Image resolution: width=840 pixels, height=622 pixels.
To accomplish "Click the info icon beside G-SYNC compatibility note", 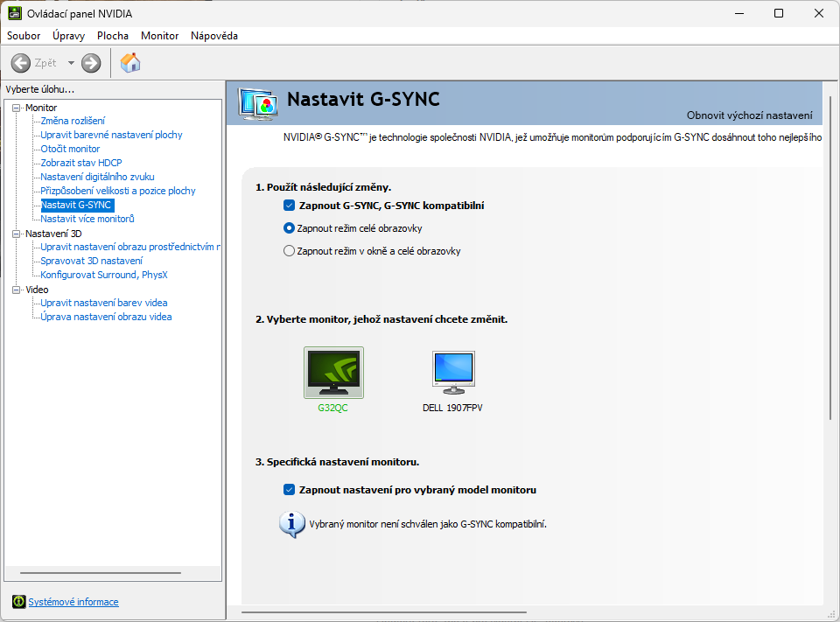I will coord(292,525).
